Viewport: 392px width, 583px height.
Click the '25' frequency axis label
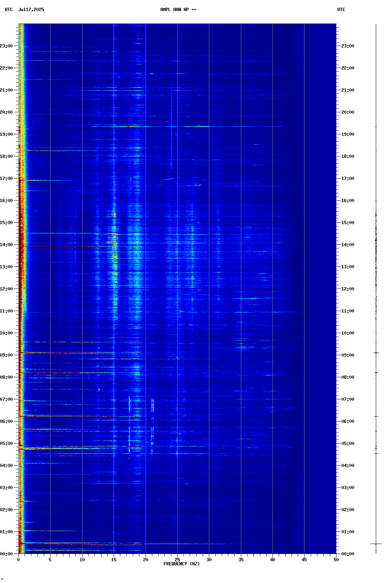[x=177, y=560]
